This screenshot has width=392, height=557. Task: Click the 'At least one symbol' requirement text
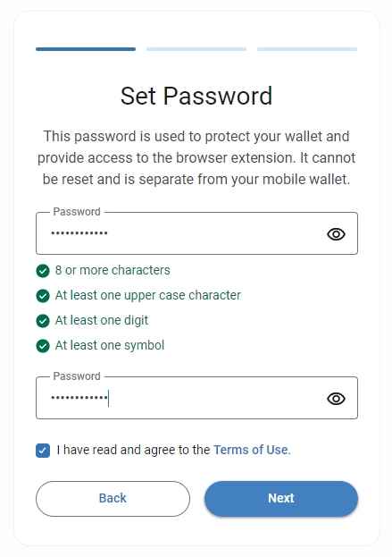point(110,345)
